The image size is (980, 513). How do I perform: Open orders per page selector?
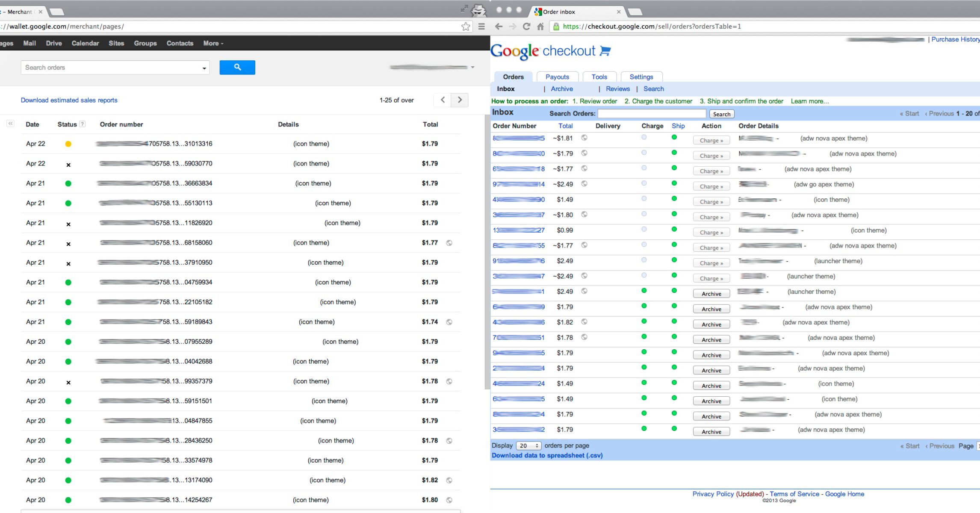click(x=528, y=446)
